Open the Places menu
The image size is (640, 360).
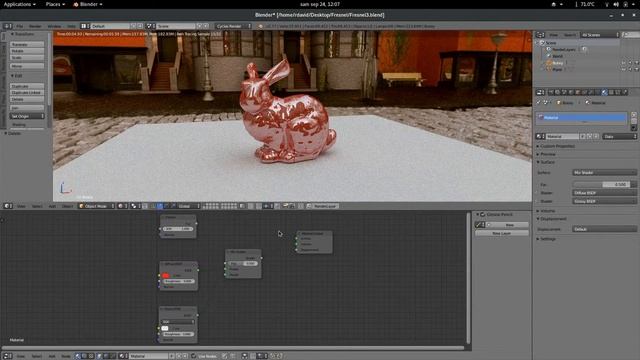[55, 4]
